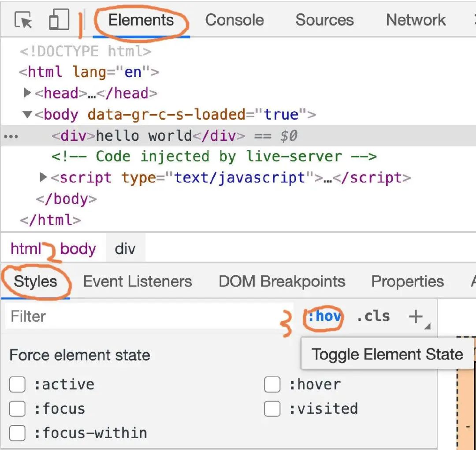Toggle the device toolbar icon
Image resolution: width=476 pixels, height=450 pixels.
(59, 19)
